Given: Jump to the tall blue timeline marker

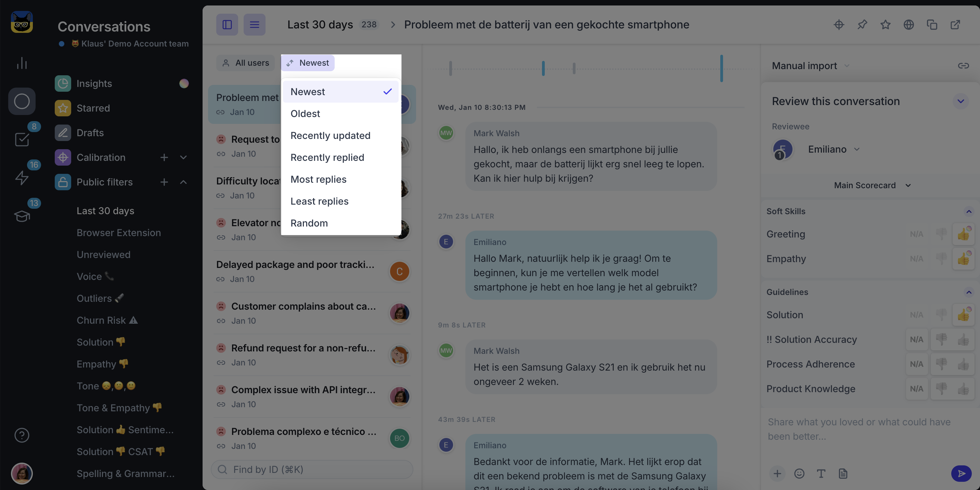Looking at the screenshot, I should (721, 68).
